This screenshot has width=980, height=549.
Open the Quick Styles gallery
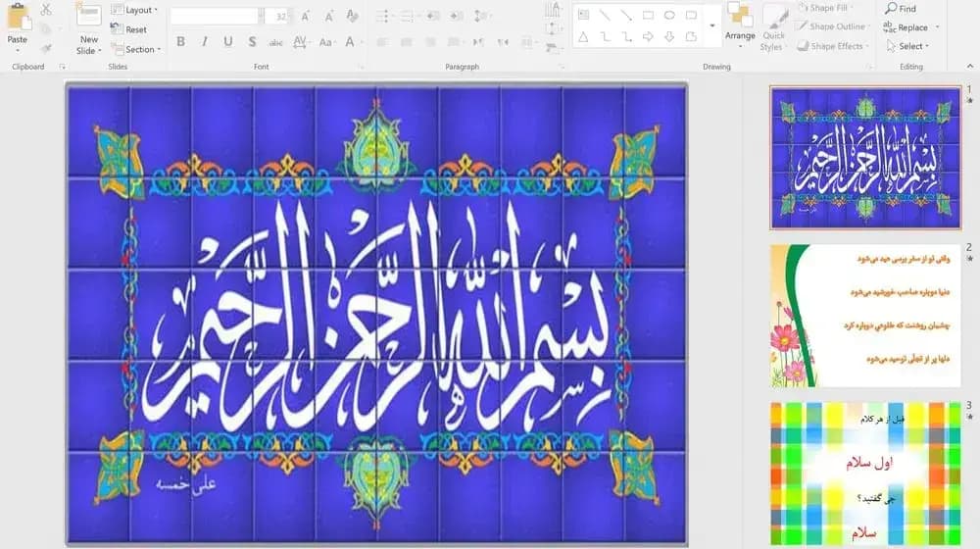pyautogui.click(x=773, y=28)
